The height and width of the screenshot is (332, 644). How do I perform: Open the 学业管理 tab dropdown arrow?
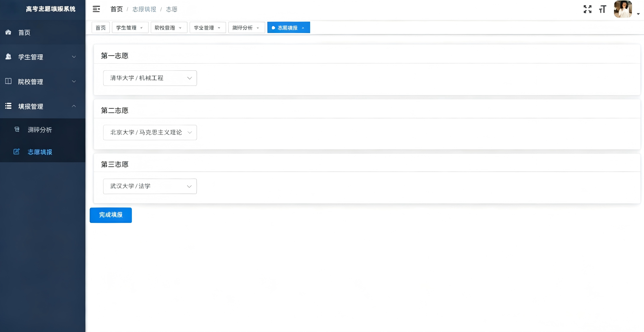(x=219, y=28)
